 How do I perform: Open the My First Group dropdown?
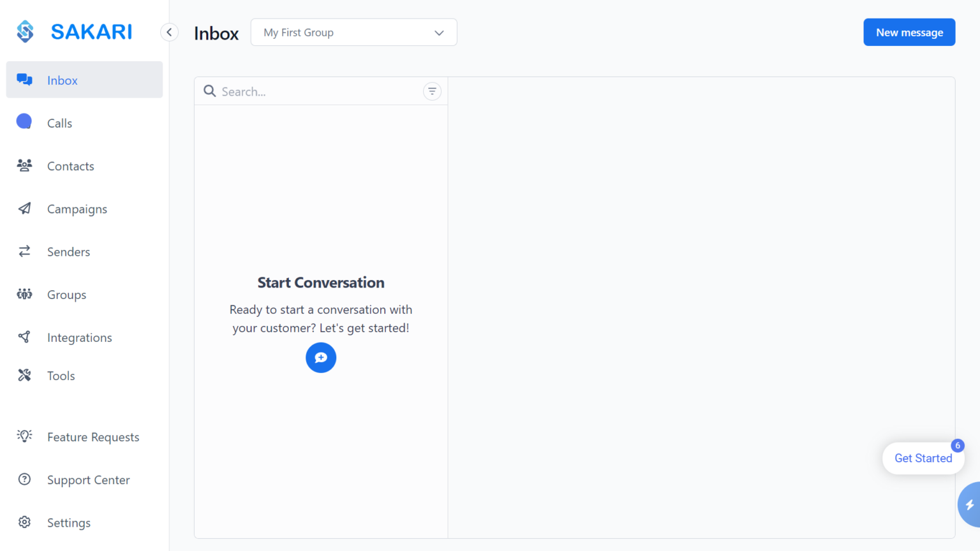[x=353, y=33]
